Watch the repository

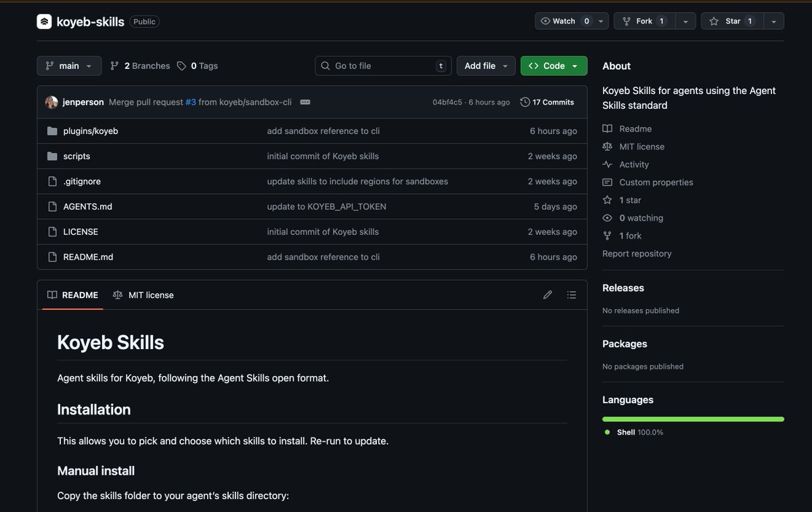click(565, 21)
